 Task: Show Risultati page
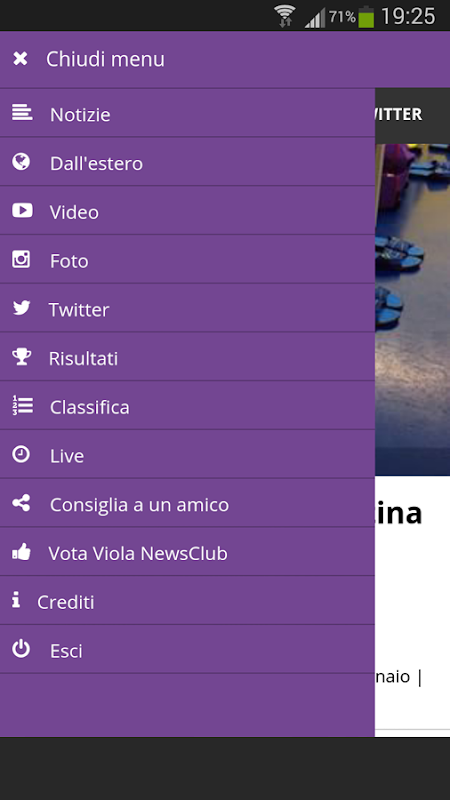[187, 357]
